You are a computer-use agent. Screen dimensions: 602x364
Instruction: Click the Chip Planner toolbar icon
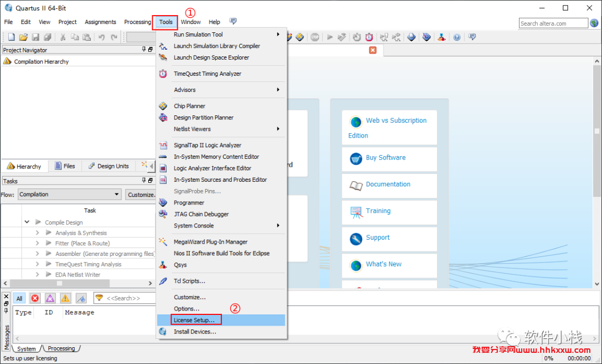tap(300, 37)
